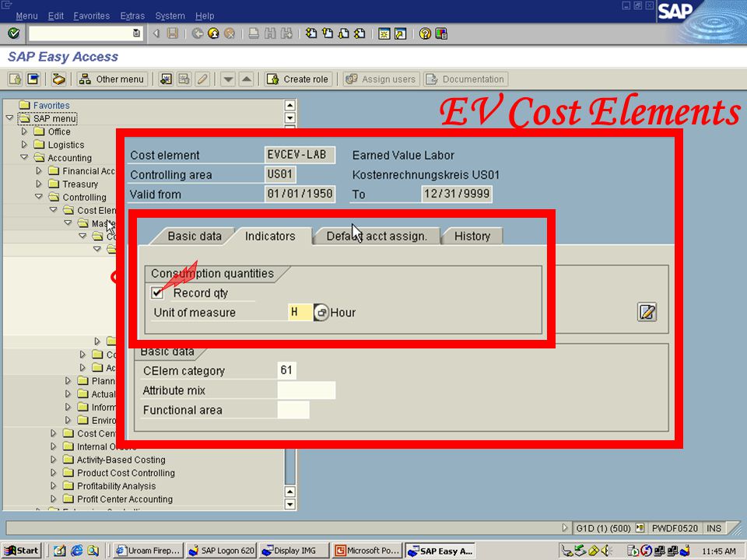This screenshot has width=747, height=560.
Task: Collapse the SAP menu tree node
Action: (9, 117)
